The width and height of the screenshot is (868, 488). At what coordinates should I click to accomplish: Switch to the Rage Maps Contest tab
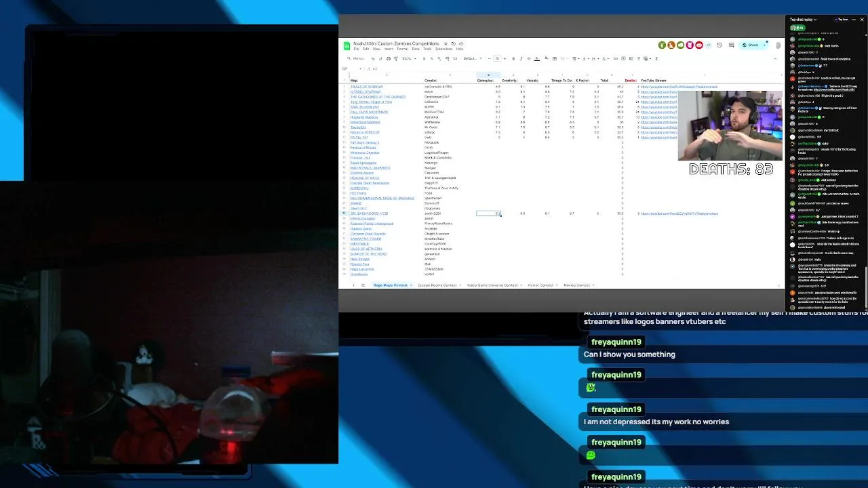(x=391, y=285)
